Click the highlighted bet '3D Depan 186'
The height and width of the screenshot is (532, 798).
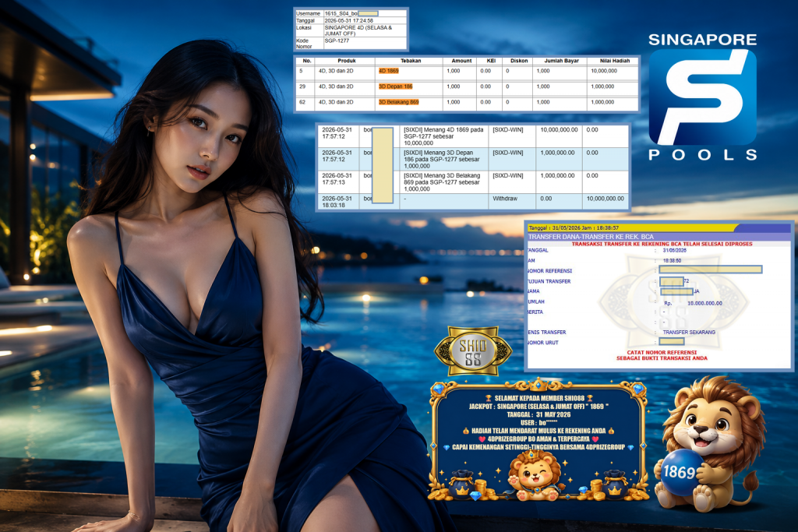point(395,86)
